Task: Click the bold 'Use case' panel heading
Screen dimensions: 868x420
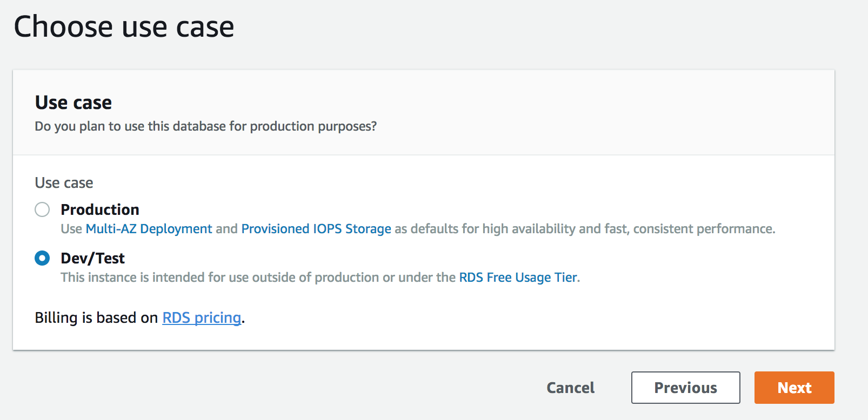Action: 74,102
